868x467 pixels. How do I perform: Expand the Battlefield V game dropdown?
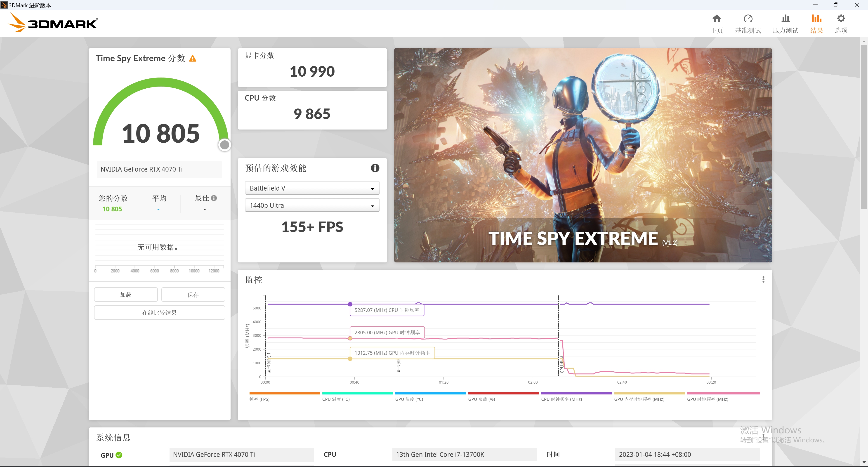click(x=312, y=188)
